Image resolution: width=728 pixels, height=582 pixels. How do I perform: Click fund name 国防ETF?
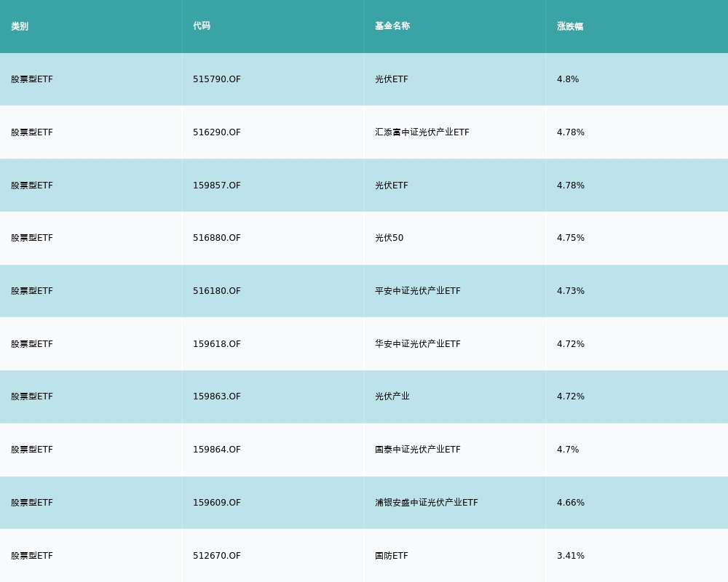coord(392,556)
